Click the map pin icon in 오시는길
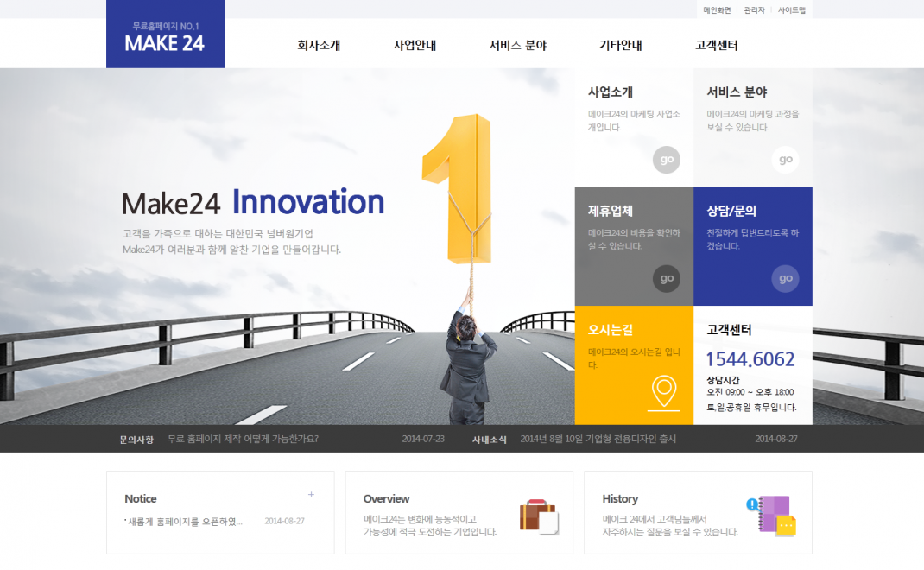This screenshot has width=924, height=570. point(663,393)
